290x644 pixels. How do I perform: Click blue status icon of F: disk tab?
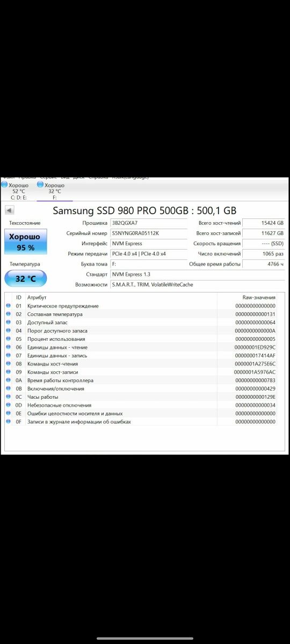click(x=40, y=185)
